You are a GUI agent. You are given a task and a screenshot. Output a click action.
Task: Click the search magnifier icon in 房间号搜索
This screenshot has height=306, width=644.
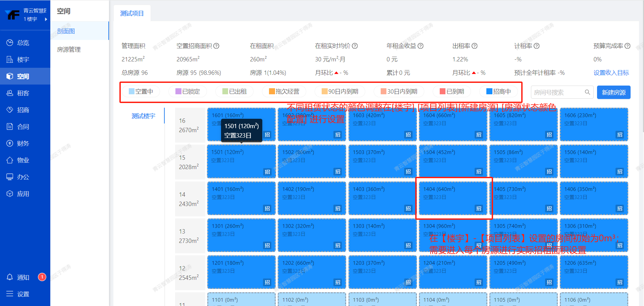click(587, 92)
